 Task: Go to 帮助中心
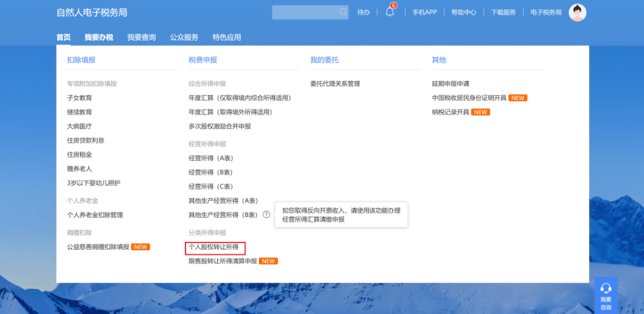click(464, 12)
